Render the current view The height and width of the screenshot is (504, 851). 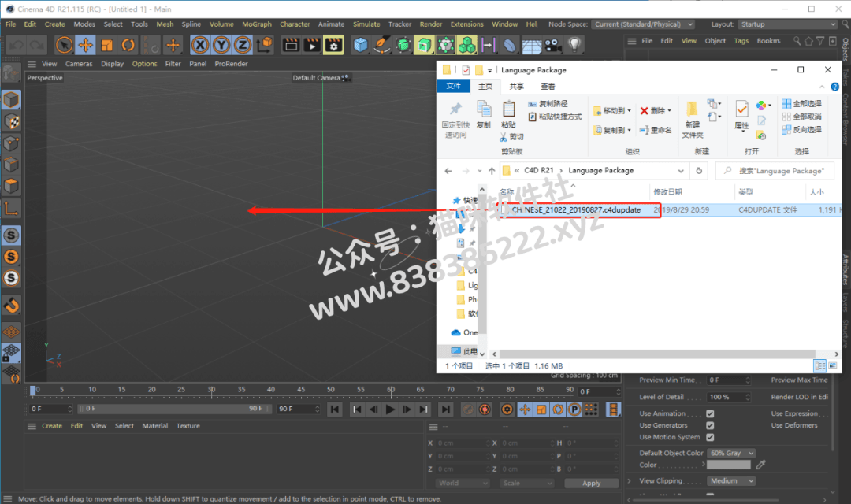(x=291, y=45)
